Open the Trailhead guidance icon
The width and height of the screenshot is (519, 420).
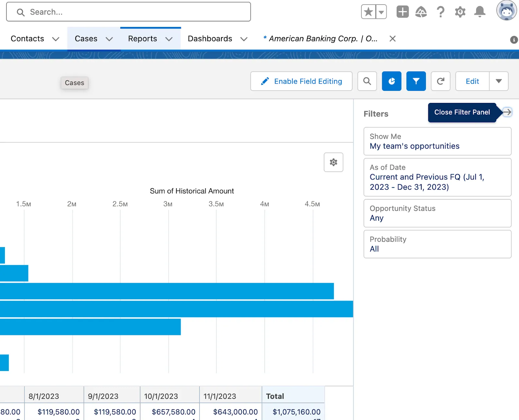pyautogui.click(x=421, y=12)
